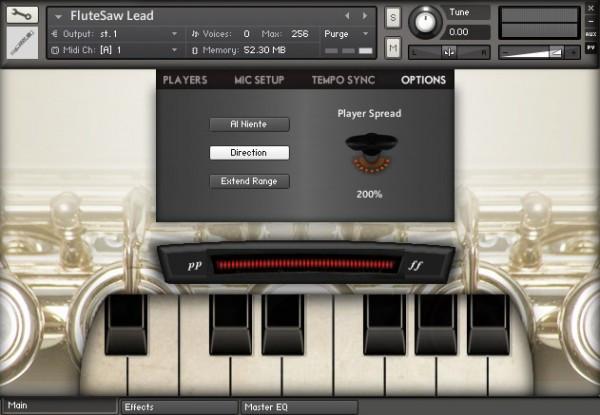Switch to the PLAYERS tab
Image resolution: width=600 pixels, height=415 pixels.
[x=185, y=80]
